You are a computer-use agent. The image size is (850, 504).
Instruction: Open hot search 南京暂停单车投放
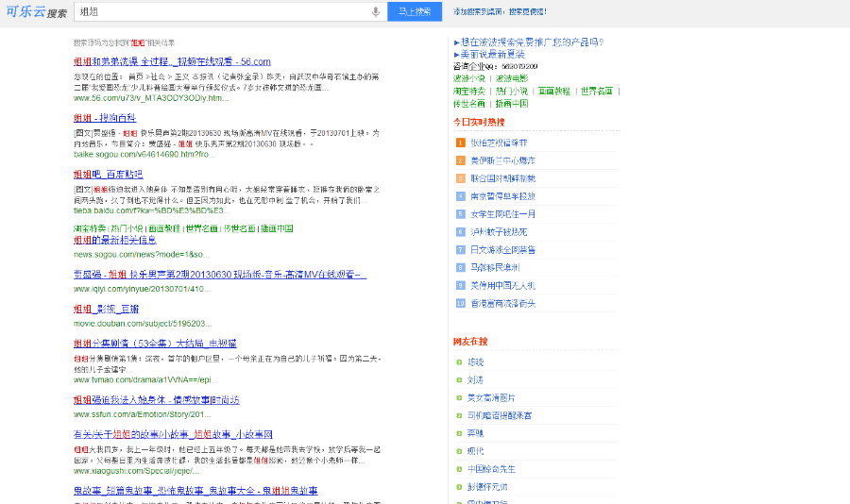click(502, 196)
